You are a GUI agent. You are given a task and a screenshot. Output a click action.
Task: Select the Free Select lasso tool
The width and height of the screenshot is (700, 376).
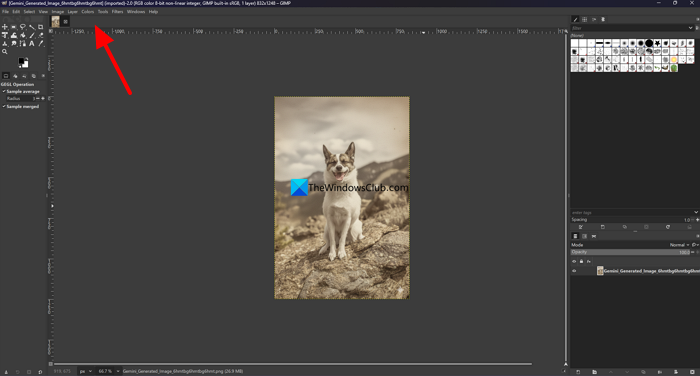point(23,27)
